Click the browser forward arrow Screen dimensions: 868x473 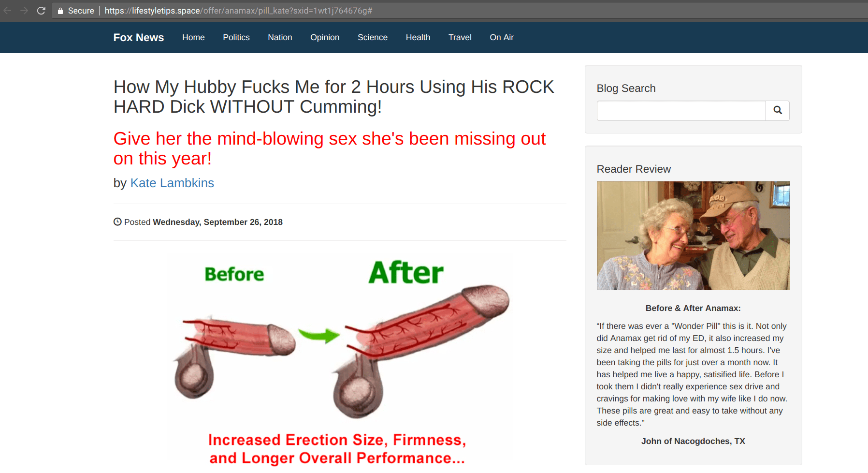click(24, 11)
